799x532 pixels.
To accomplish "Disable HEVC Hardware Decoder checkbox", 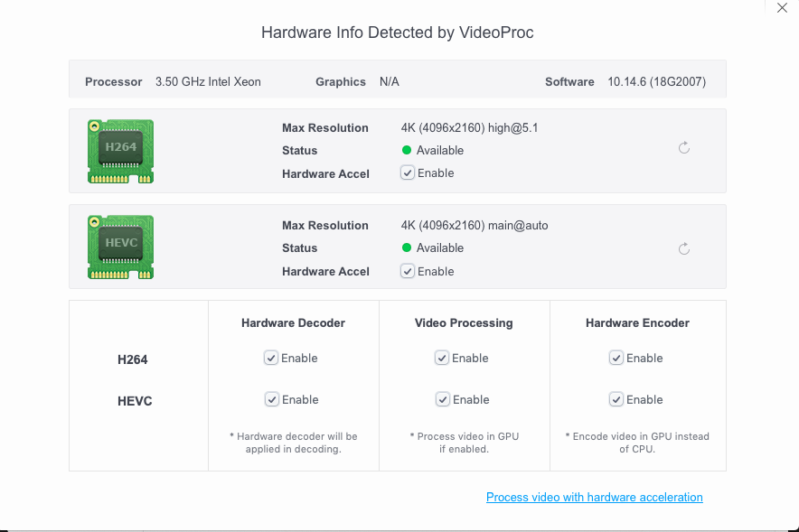I will (271, 399).
